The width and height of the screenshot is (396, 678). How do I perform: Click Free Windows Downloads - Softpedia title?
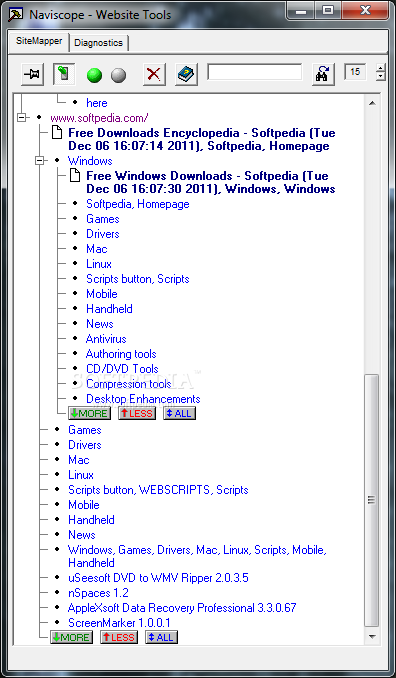(211, 182)
